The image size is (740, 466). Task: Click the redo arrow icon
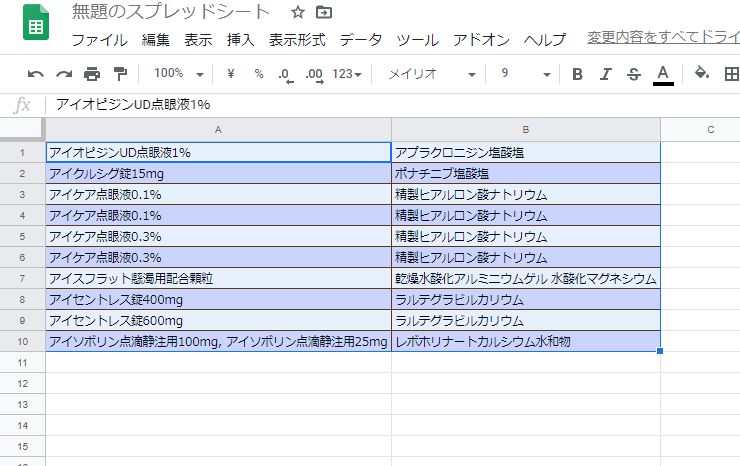(64, 74)
